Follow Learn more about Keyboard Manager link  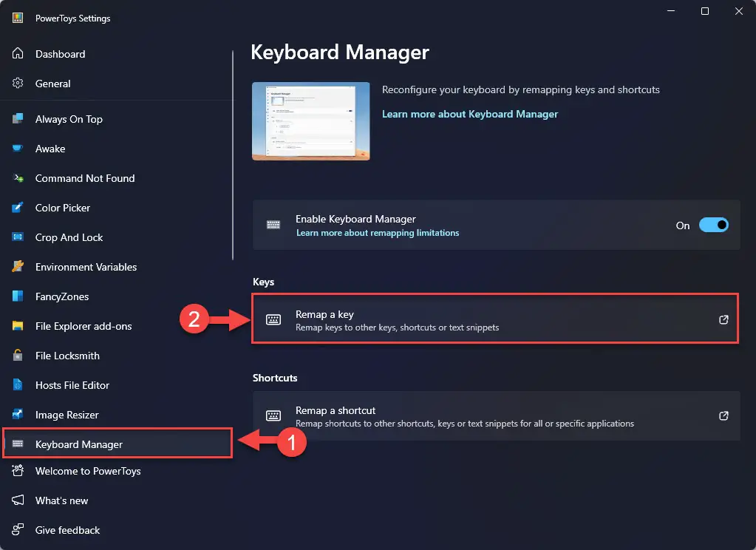click(469, 115)
